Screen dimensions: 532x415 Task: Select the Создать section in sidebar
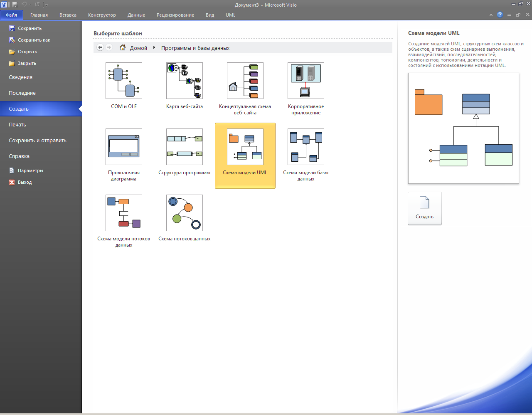[x=41, y=109]
